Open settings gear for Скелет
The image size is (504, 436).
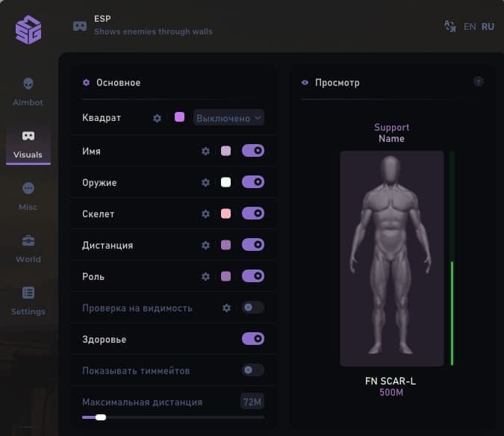[205, 214]
